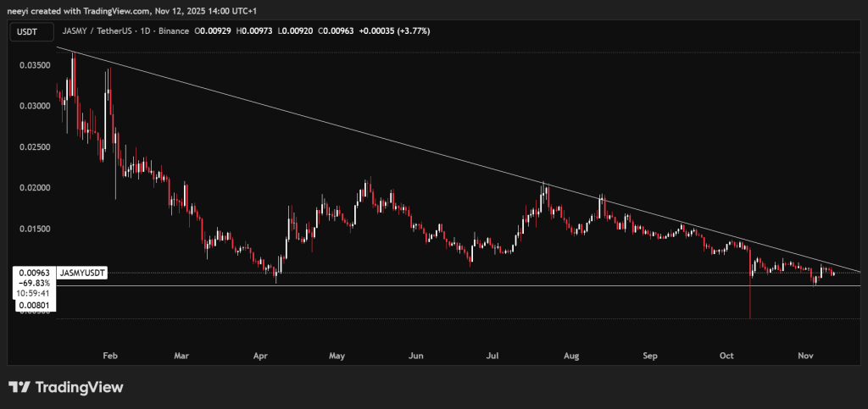Click the 0.00801 horizontal level price tag

click(x=32, y=307)
